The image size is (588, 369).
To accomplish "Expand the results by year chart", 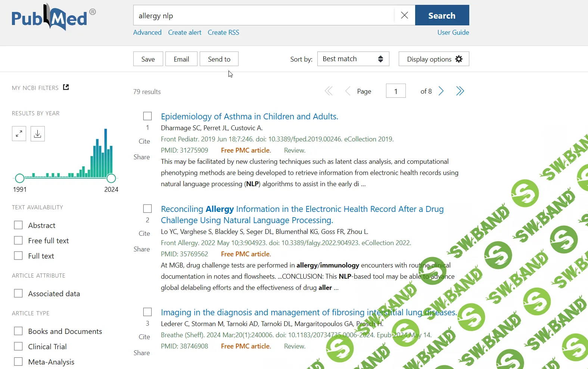I will click(19, 134).
